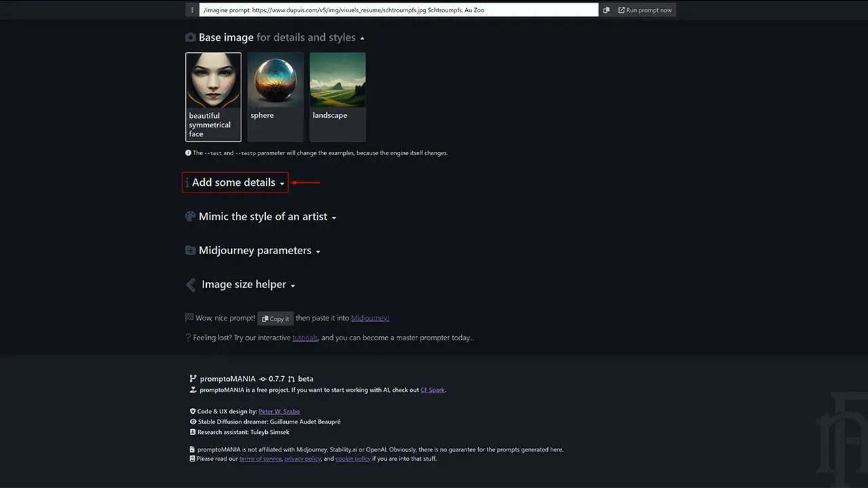Screen dimensions: 868x488
Task: Click the copy icon next to Run prompt now
Action: click(x=606, y=10)
